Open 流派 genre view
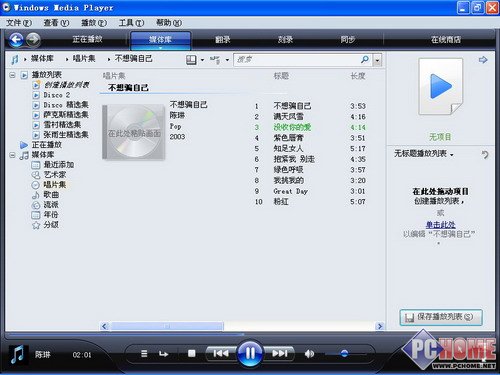 [51, 205]
